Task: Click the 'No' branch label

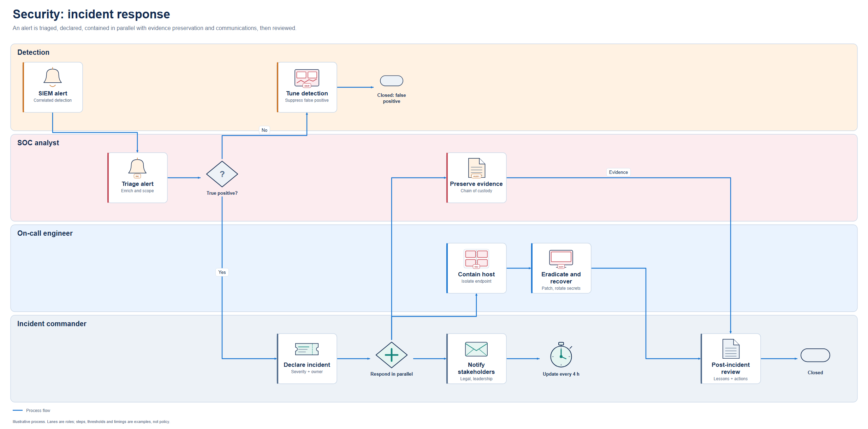Action: [x=264, y=130]
